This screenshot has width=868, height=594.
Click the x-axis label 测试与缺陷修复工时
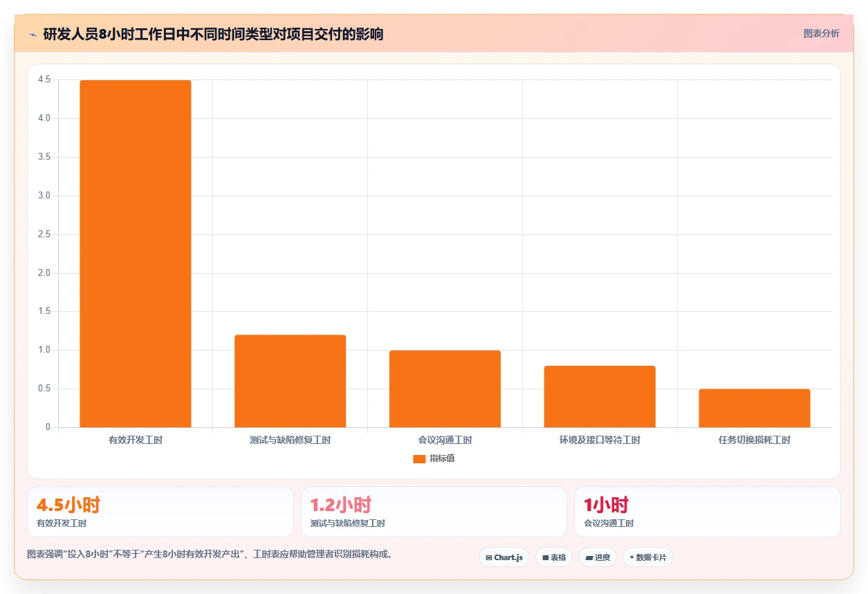[x=290, y=440]
